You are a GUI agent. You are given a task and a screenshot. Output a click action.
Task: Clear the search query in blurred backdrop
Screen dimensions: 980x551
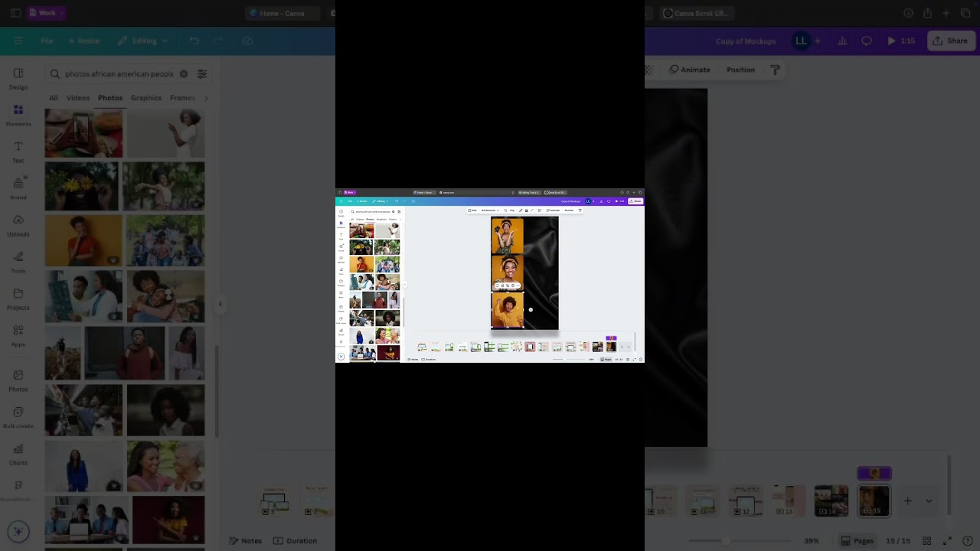pyautogui.click(x=184, y=74)
